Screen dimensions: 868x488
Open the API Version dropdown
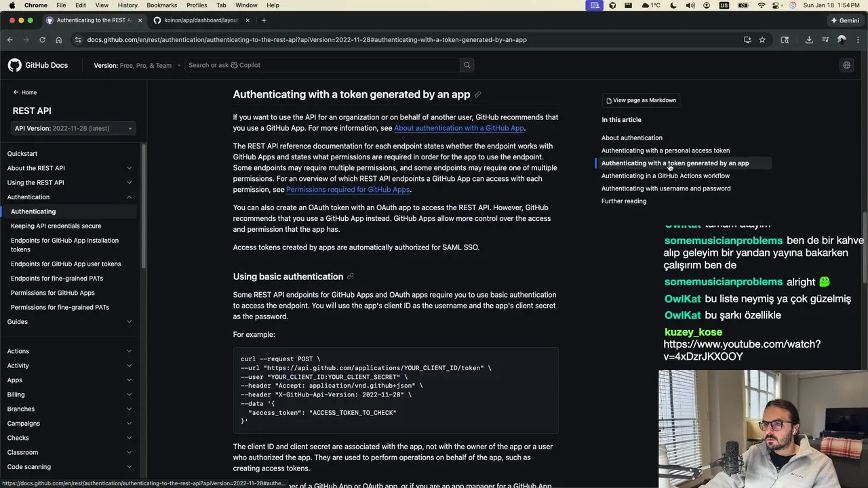74,128
